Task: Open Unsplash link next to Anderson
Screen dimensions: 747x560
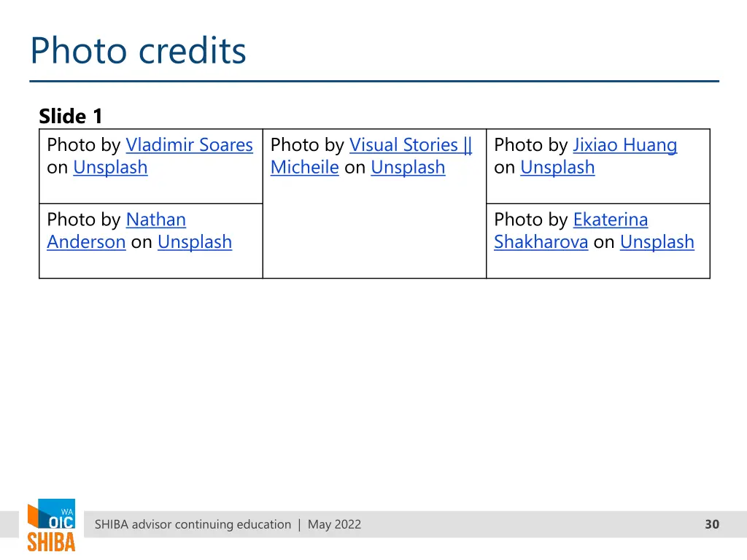Action: (x=195, y=242)
